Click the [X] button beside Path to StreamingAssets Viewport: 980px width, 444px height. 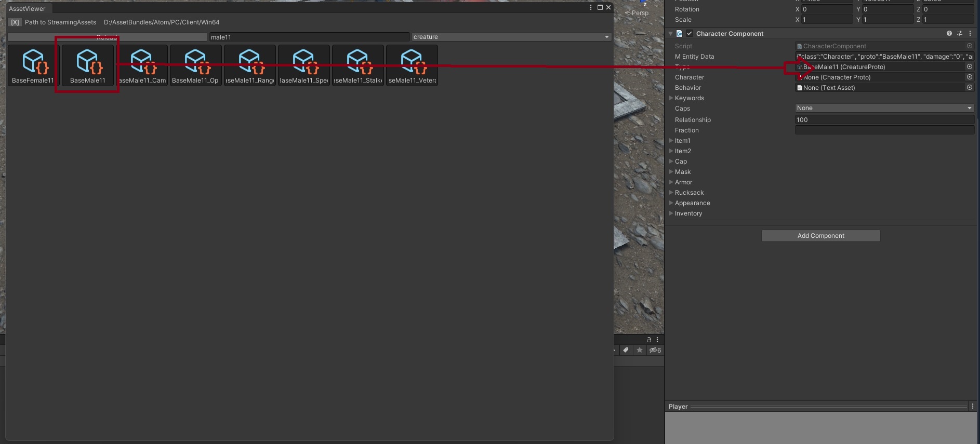[x=15, y=22]
